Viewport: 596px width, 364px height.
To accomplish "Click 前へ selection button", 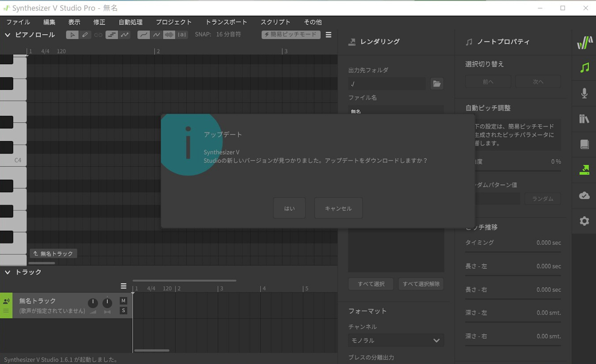I will tap(488, 81).
